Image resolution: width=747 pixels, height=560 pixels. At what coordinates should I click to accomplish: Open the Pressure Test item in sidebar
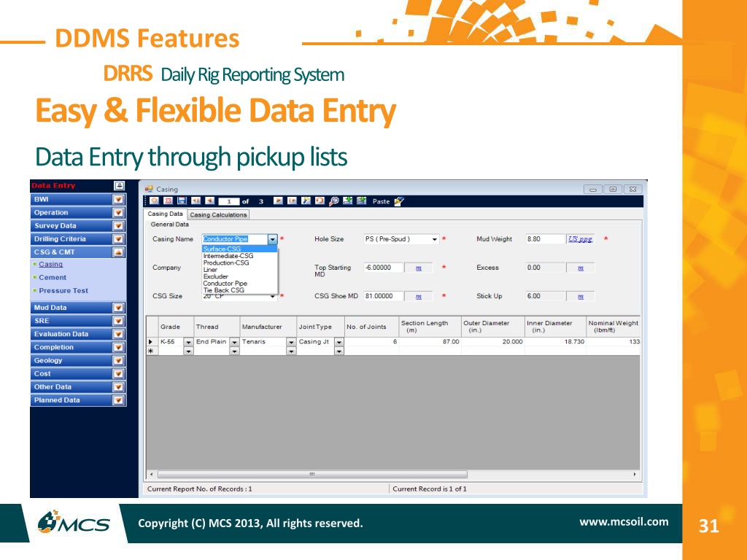click(63, 290)
